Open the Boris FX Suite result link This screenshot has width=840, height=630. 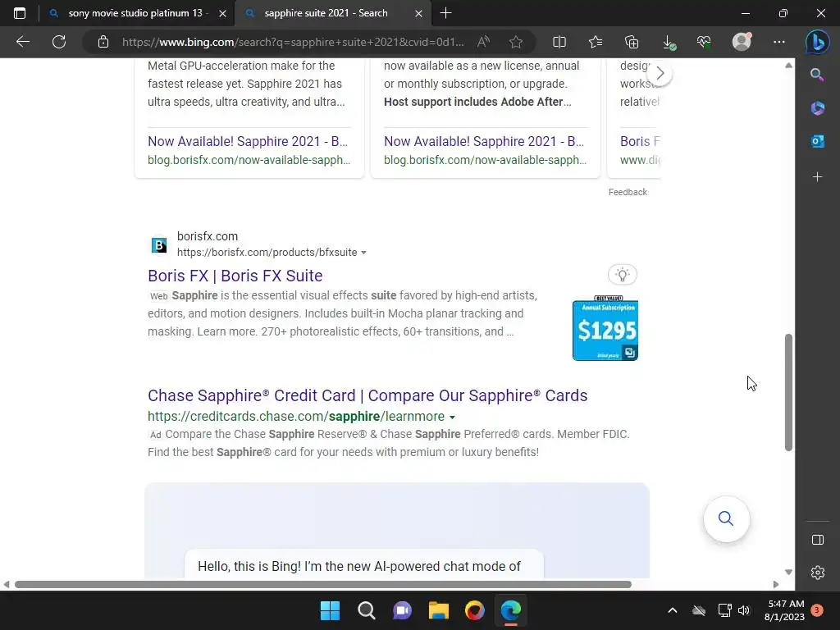click(235, 276)
